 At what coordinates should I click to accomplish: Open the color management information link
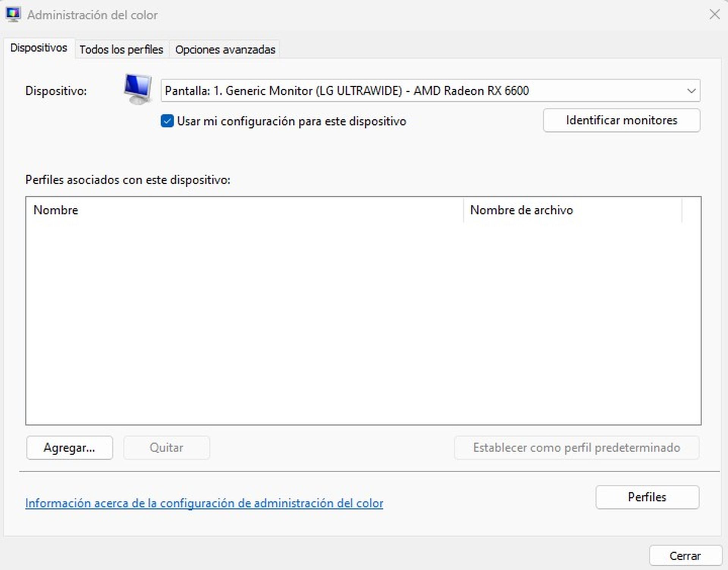point(204,503)
